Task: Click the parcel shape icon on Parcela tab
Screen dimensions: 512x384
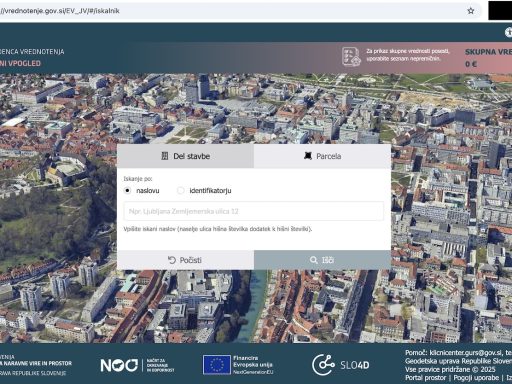Action: 308,156
